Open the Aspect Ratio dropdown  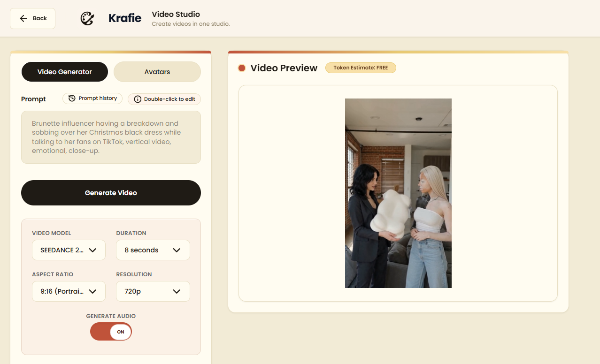[x=69, y=291]
